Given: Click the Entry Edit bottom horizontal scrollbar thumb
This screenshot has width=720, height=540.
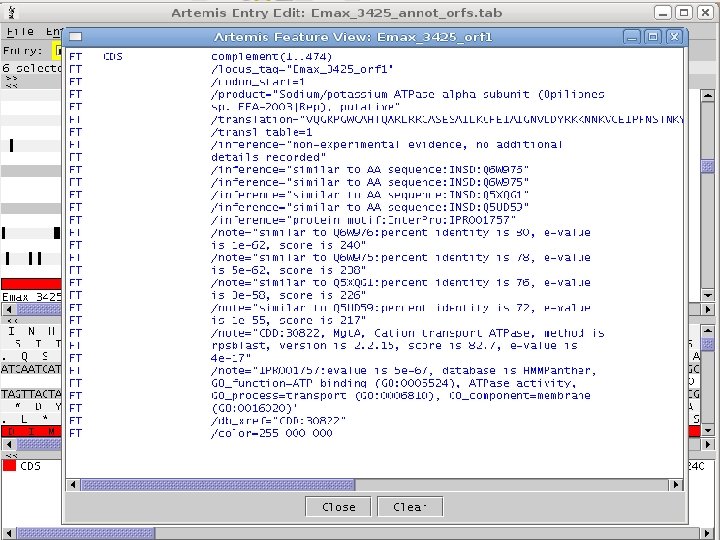Looking at the screenshot, I should click(85, 533).
